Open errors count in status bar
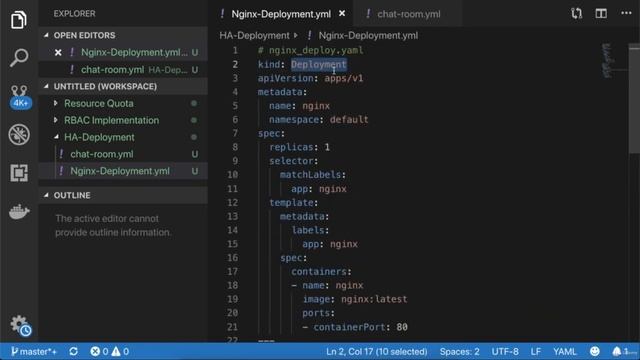 tap(100, 351)
